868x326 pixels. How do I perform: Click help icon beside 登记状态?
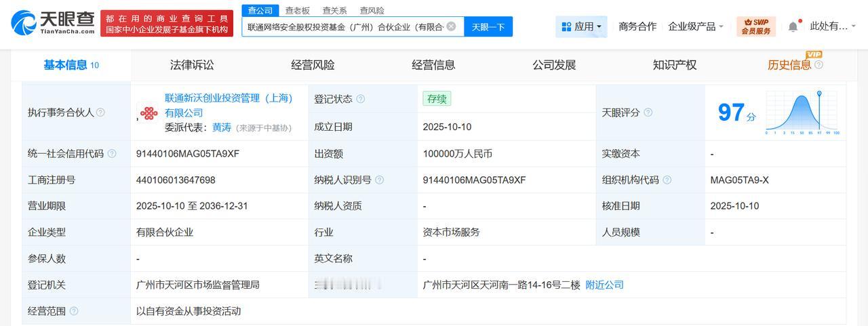(360, 99)
